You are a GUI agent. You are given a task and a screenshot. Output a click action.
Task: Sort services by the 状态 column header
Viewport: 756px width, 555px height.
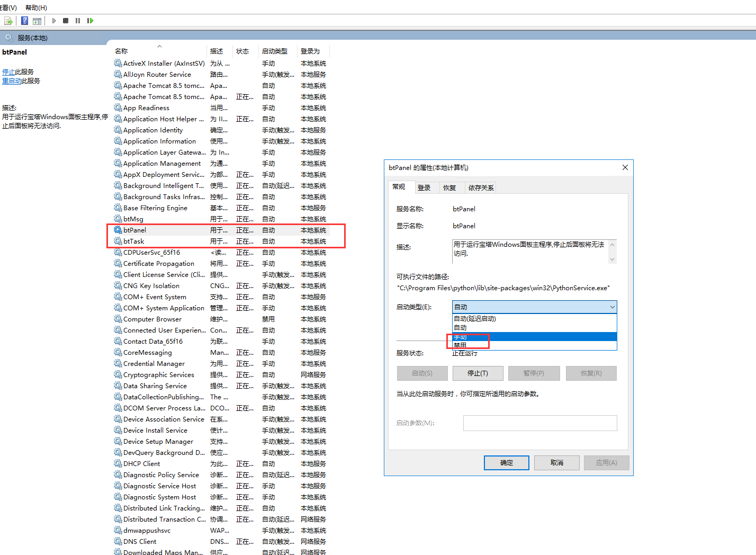click(x=246, y=51)
